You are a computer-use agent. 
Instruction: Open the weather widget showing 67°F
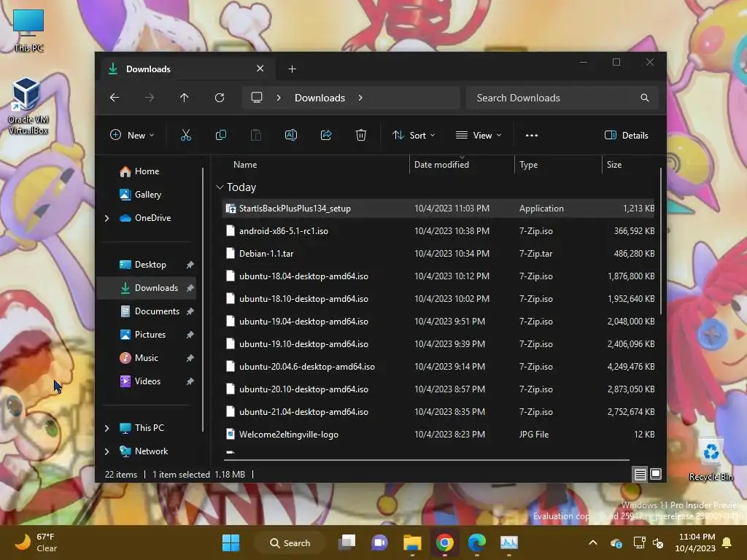pos(35,542)
